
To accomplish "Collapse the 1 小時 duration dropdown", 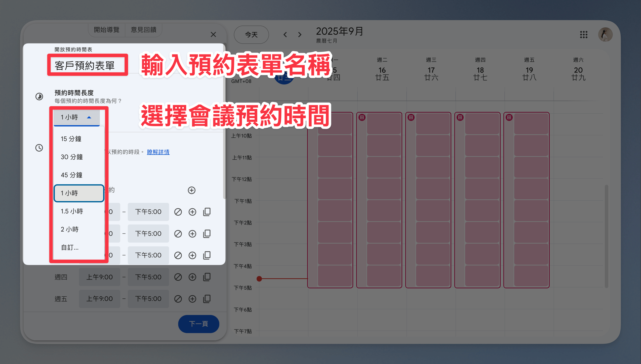I will pyautogui.click(x=76, y=117).
